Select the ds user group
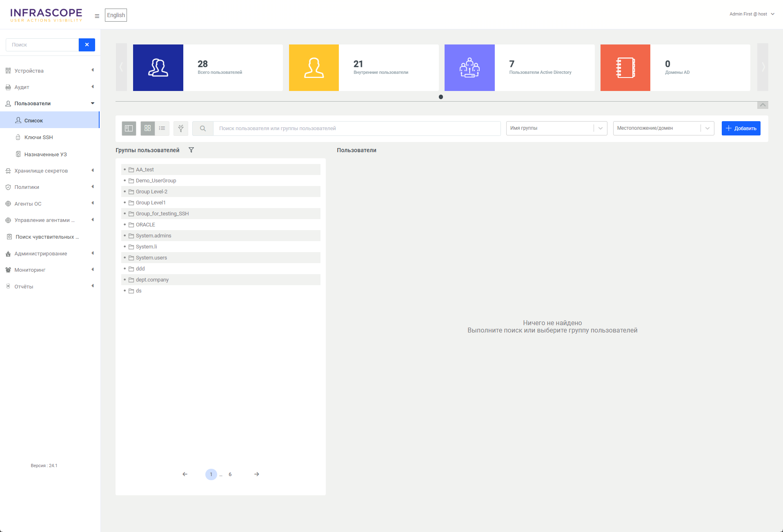The image size is (783, 532). coord(221,291)
